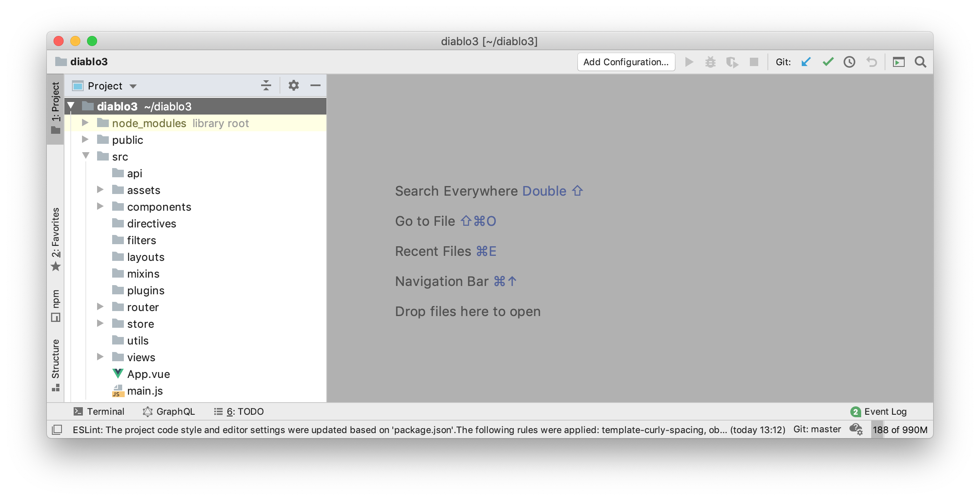Toggle the npm tool window
The image size is (980, 500).
[x=56, y=305]
